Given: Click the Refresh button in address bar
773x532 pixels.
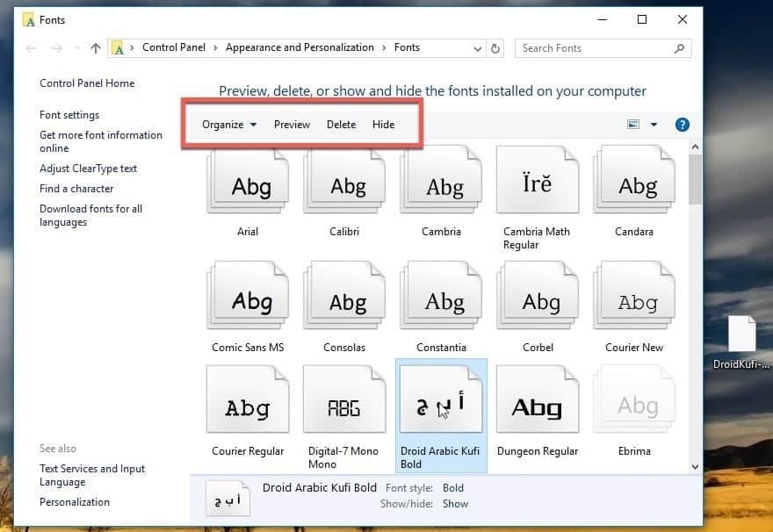Looking at the screenshot, I should (x=495, y=48).
